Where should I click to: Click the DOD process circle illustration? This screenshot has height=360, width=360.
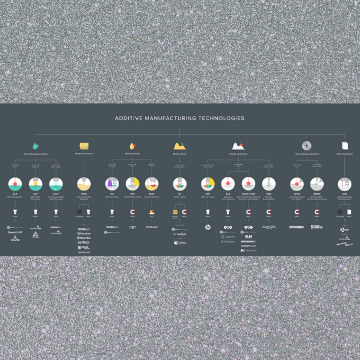coord(152,184)
